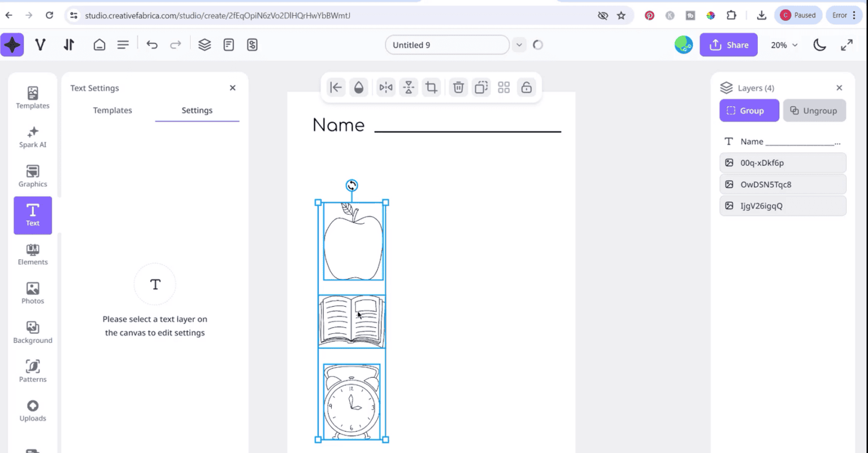Undo the last action
The height and width of the screenshot is (453, 868).
coord(152,45)
